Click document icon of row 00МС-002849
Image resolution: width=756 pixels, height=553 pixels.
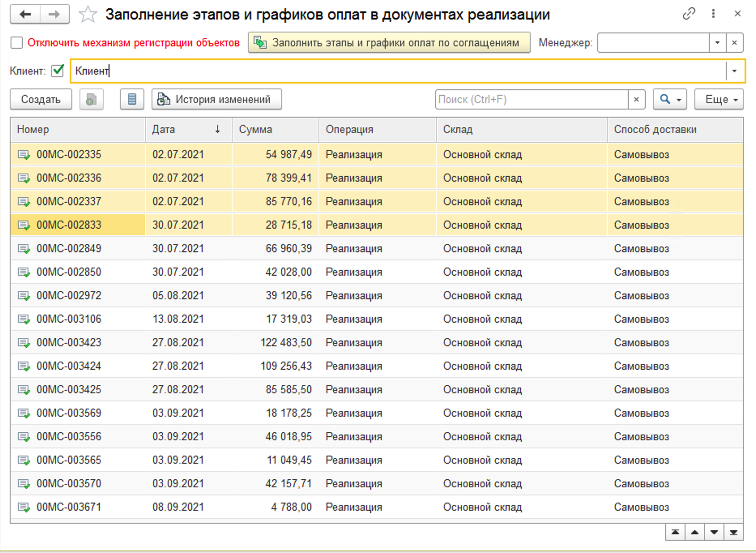pos(24,249)
